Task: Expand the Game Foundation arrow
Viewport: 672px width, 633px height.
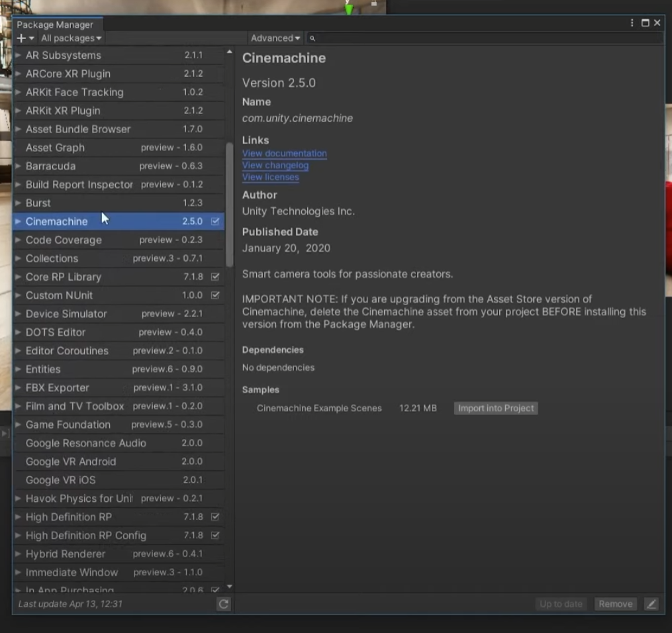Action: pyautogui.click(x=18, y=424)
